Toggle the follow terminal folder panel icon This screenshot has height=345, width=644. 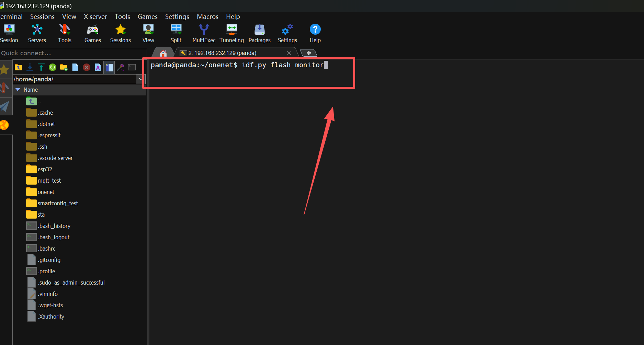click(x=109, y=67)
